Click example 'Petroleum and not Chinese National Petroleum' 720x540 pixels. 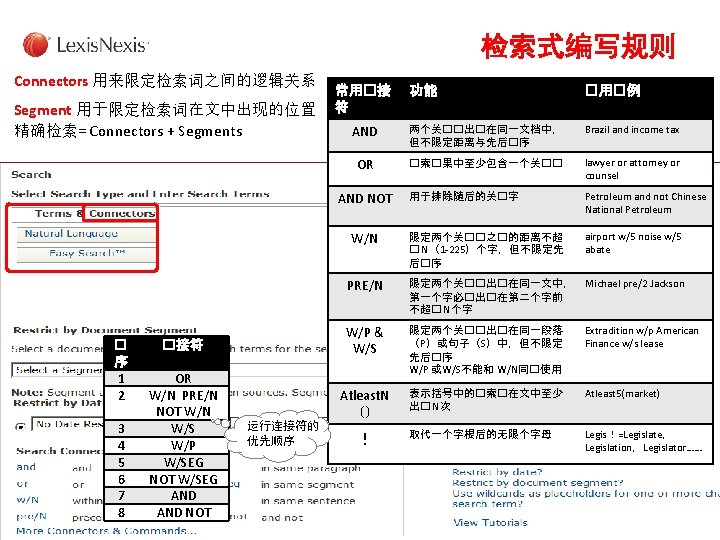tap(646, 203)
